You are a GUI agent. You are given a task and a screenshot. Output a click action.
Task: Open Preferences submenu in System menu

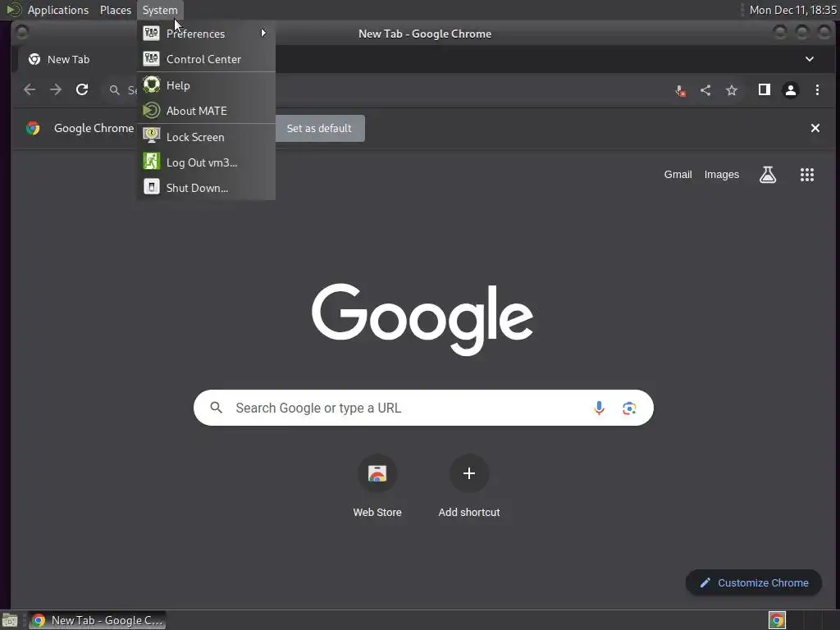click(206, 33)
